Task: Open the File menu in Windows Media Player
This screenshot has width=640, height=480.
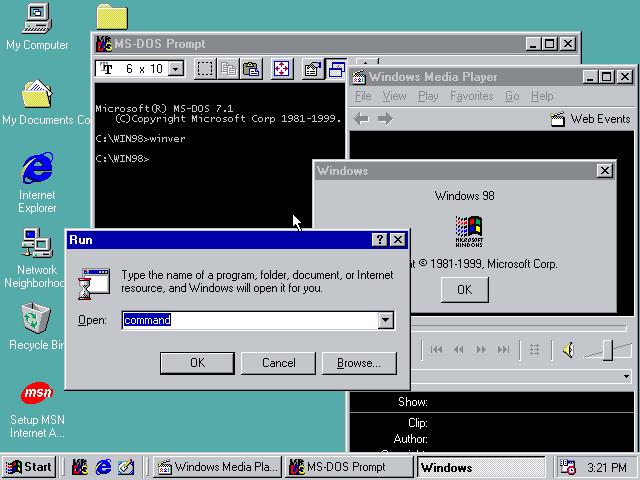Action: tap(363, 96)
